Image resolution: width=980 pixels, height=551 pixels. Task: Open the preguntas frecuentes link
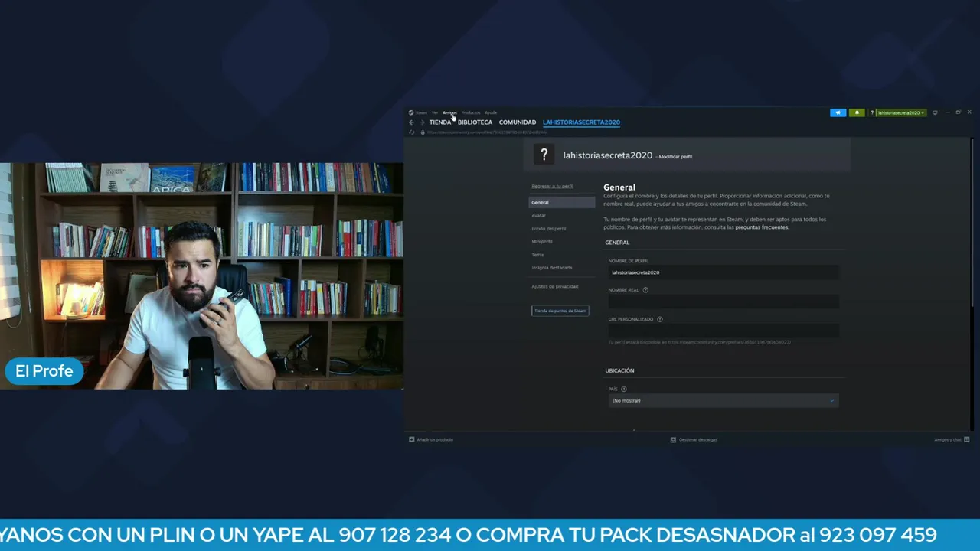coord(762,227)
